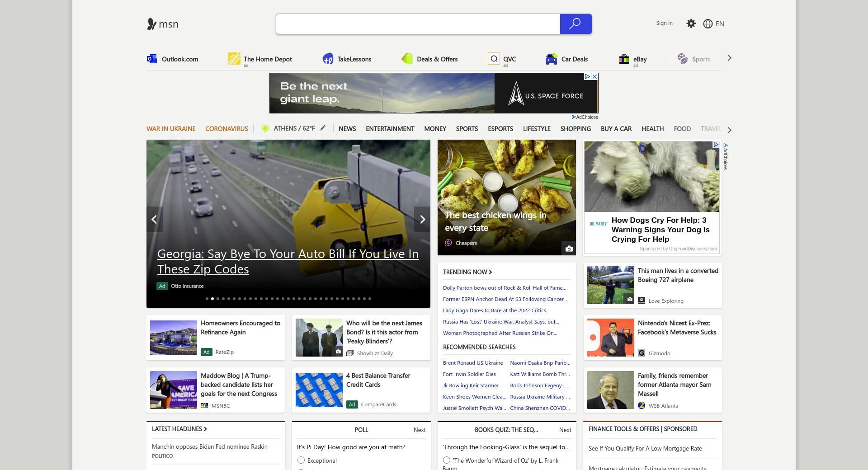Open the Sports shortcut icon

coord(683,59)
